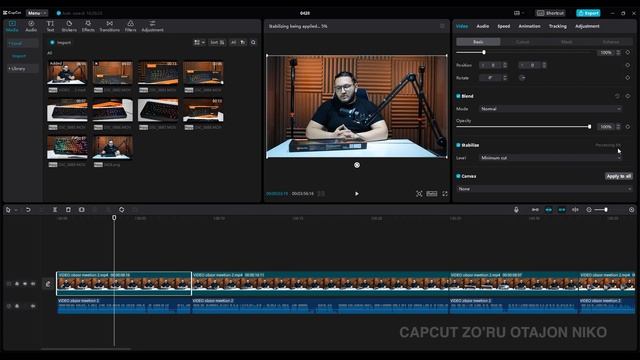Click the selection pointer tool in timeline toolbar
The width and height of the screenshot is (640, 360).
(x=8, y=210)
